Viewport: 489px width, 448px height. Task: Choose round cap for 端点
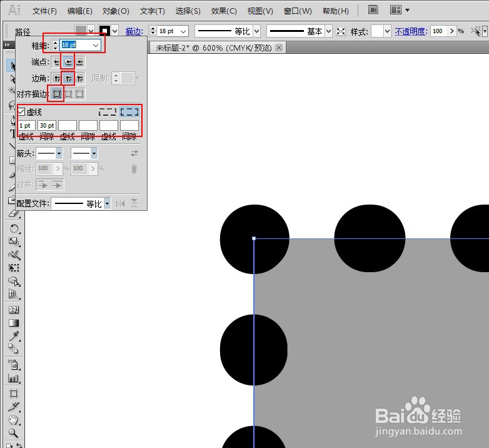point(68,62)
